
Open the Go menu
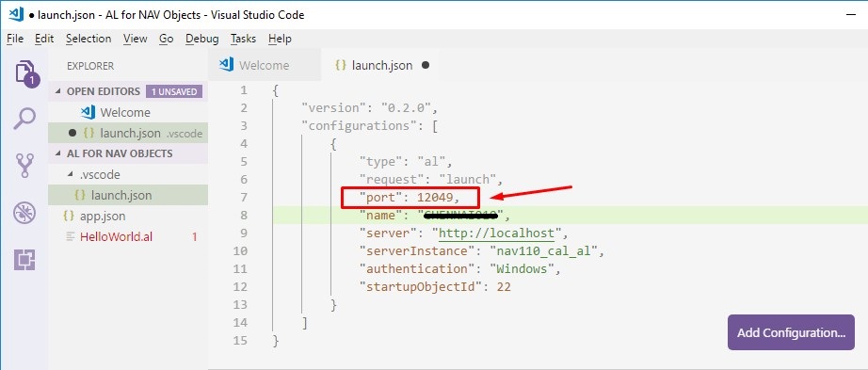[166, 39]
